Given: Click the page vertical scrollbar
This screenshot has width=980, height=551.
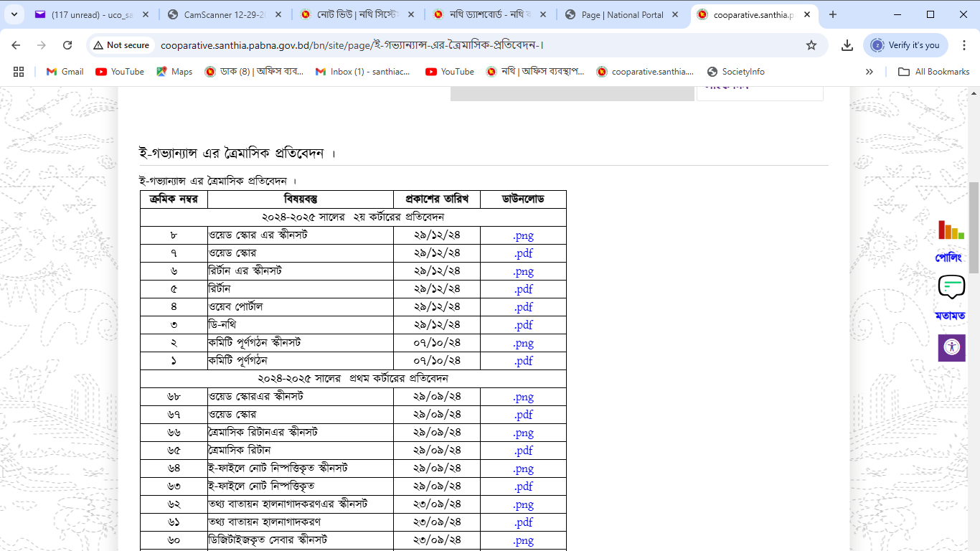Looking at the screenshot, I should click(974, 228).
